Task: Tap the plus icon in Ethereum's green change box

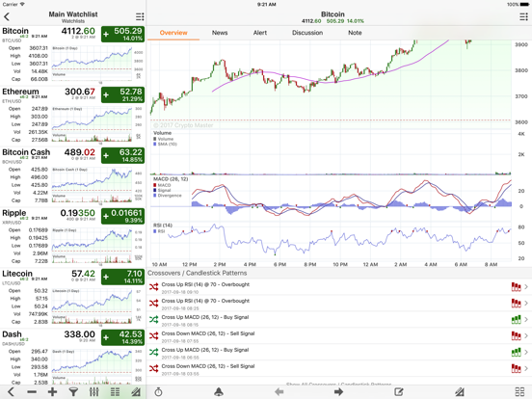Action: (106, 95)
